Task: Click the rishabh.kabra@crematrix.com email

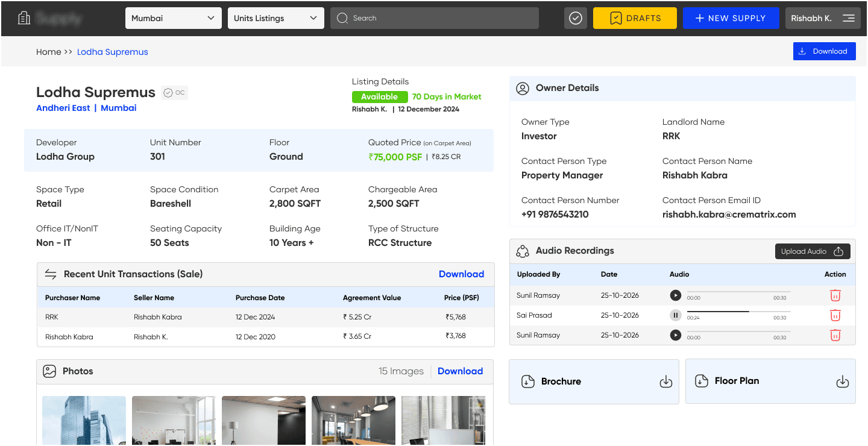Action: (729, 215)
